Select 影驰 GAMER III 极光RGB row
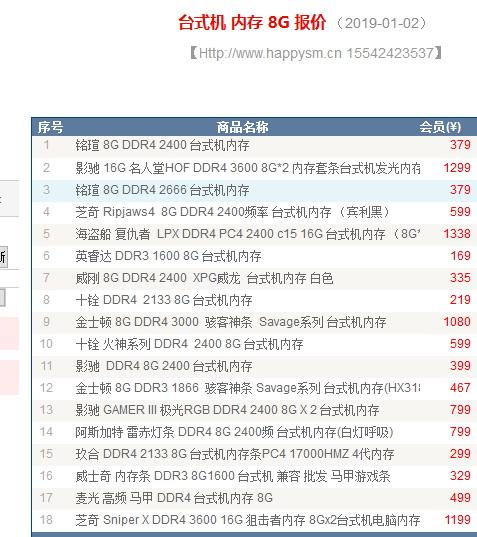The width and height of the screenshot is (477, 537). coord(254,410)
